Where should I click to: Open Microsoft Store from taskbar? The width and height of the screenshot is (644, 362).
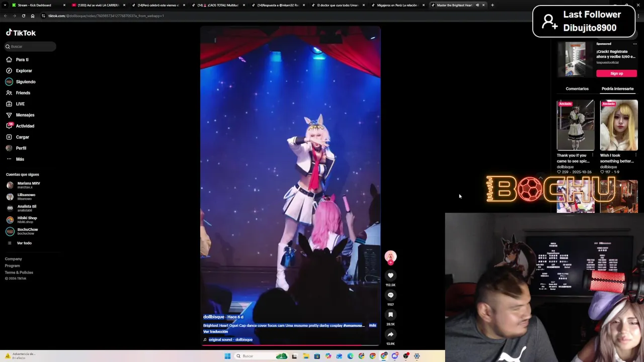tap(317, 356)
